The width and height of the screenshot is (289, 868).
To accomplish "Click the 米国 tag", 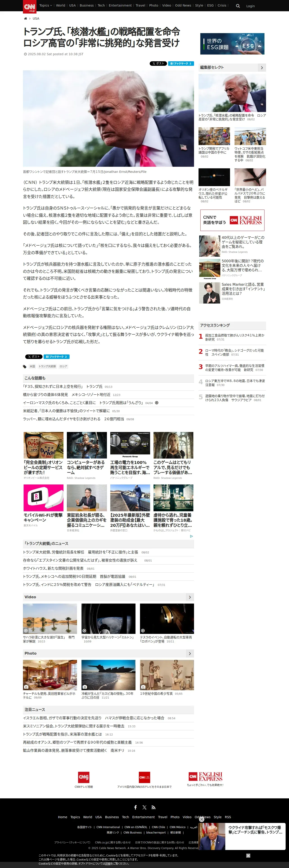I will point(32,366).
